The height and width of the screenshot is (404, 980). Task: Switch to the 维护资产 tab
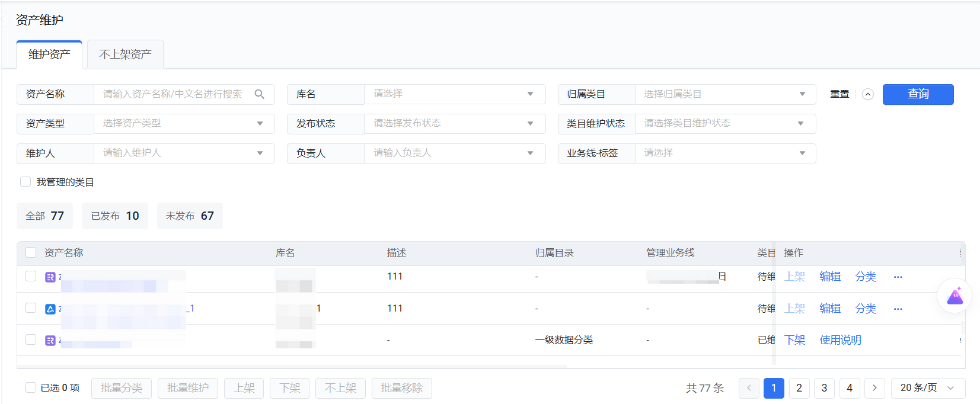[49, 54]
